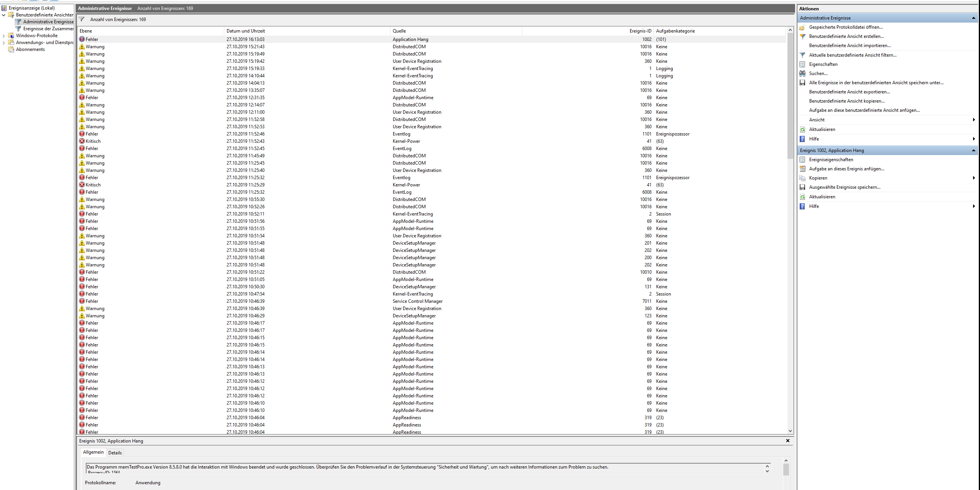Click the Aufgabe an dieses Ereignis anfügen icon
The image size is (980, 490).
[x=802, y=169]
